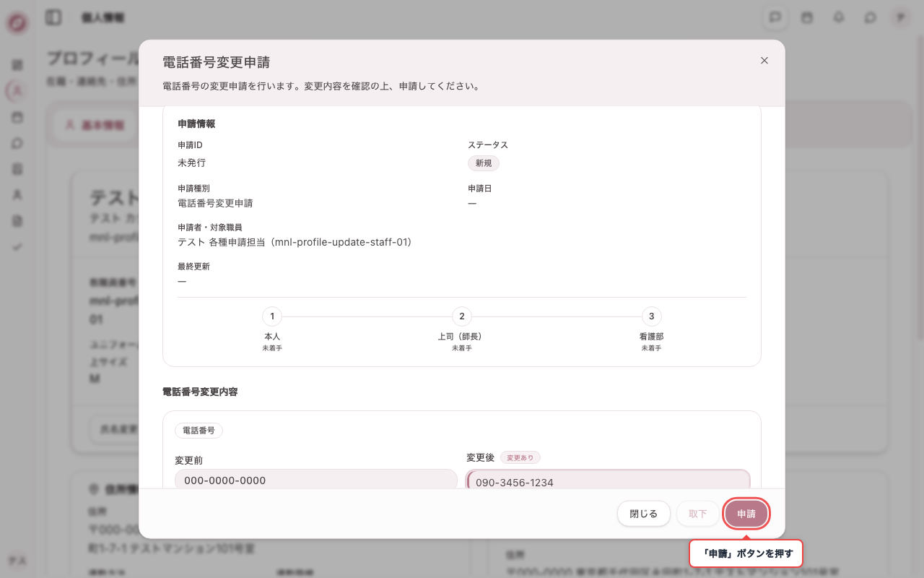Click the circled active person icon in sidebar

coord(17,91)
